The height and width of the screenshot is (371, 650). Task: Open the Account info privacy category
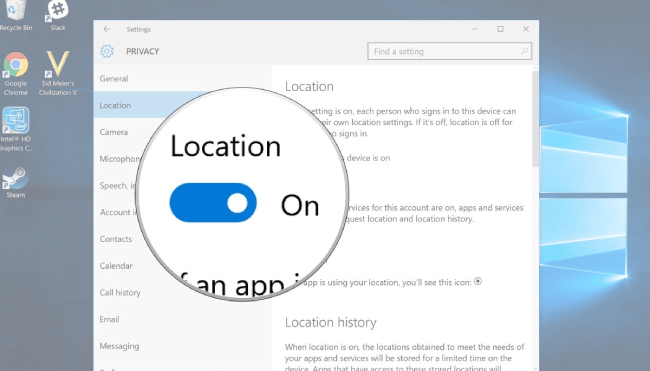click(119, 212)
